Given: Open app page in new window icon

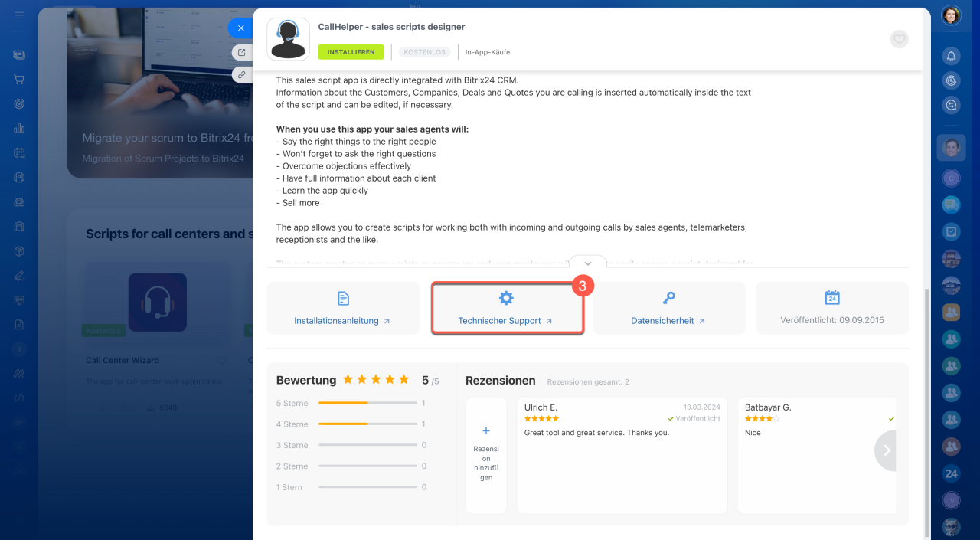Looking at the screenshot, I should (242, 53).
